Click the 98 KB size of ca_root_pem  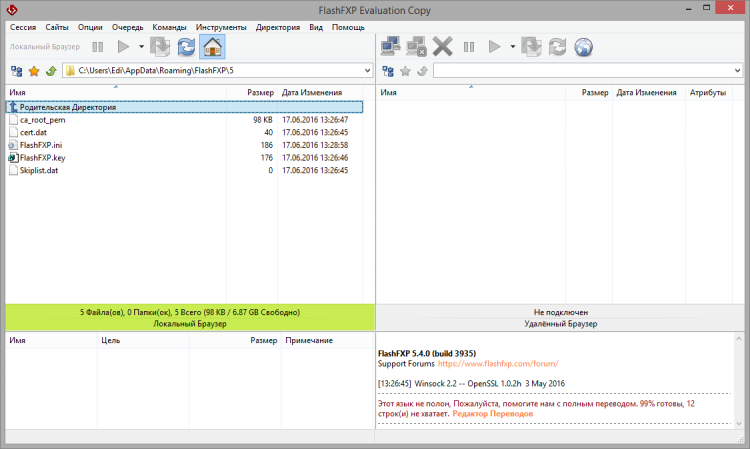263,120
